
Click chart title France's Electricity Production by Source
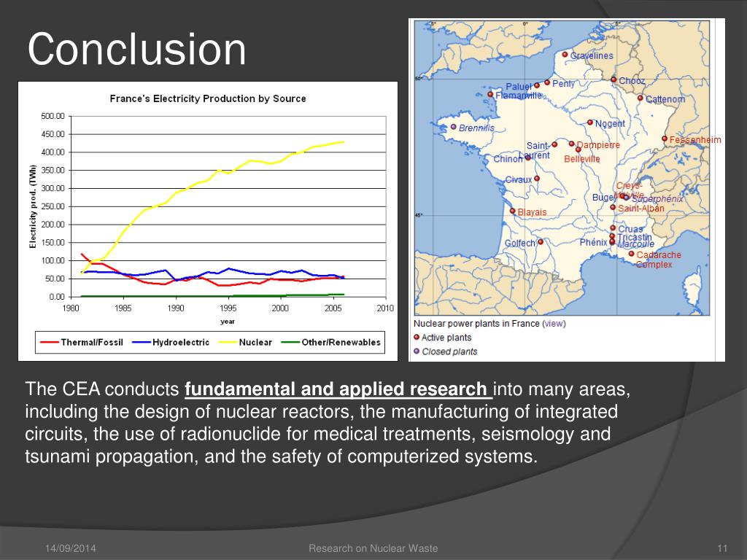coord(208,98)
